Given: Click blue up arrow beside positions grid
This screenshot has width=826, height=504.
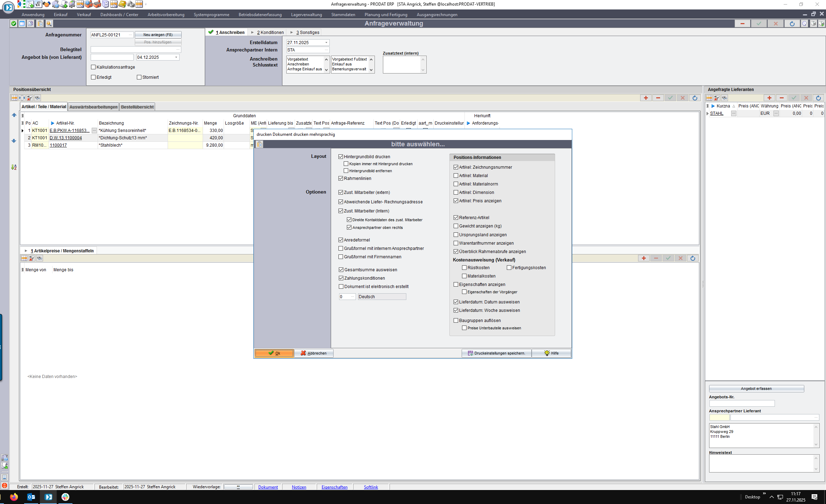Looking at the screenshot, I should [14, 115].
